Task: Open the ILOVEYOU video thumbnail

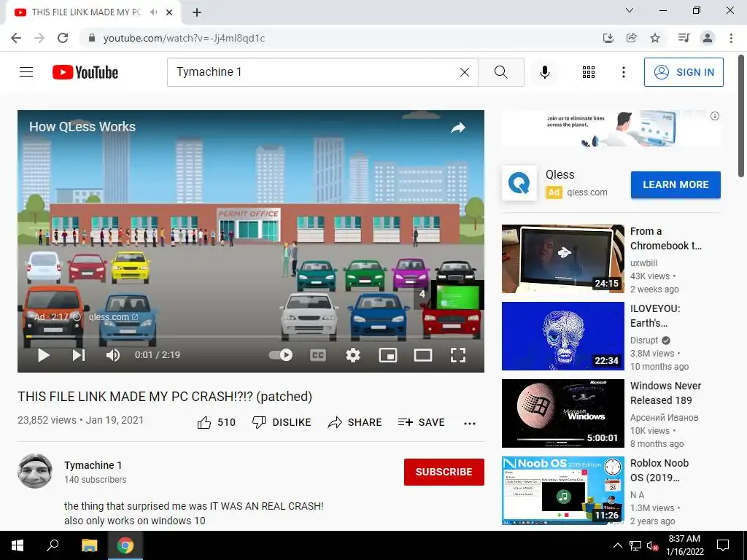Action: 562,335
